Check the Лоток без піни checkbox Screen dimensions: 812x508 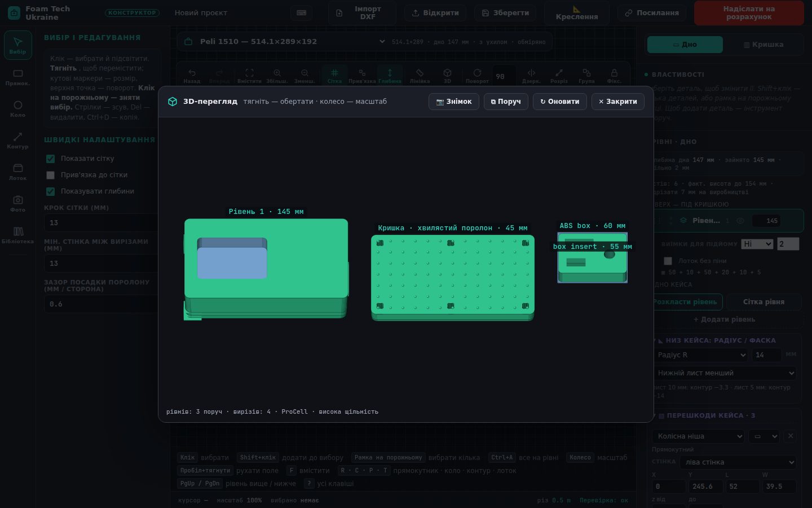[668, 261]
